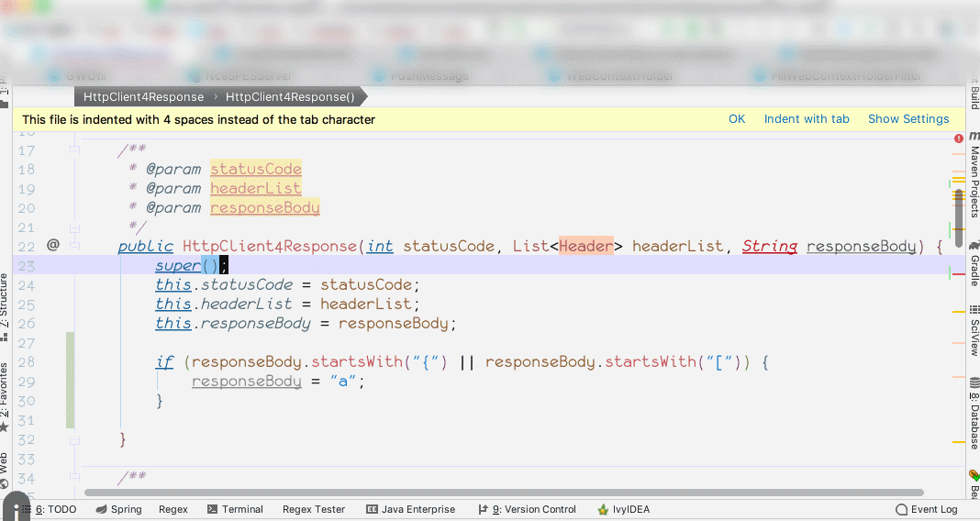980x521 pixels.
Task: Click line number 26 in the gutter
Action: coord(27,324)
